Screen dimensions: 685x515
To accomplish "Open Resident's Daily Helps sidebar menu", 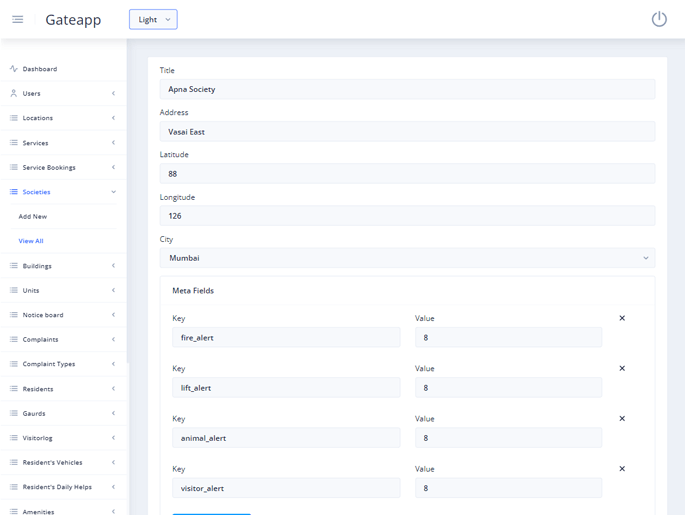I will click(x=64, y=487).
